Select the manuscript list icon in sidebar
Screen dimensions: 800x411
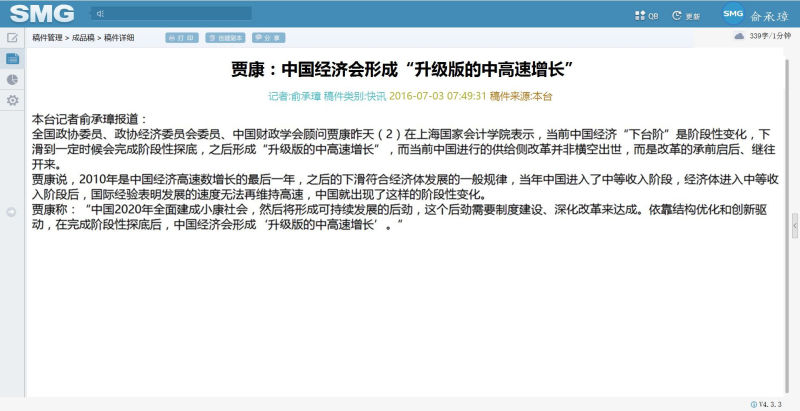(12, 59)
